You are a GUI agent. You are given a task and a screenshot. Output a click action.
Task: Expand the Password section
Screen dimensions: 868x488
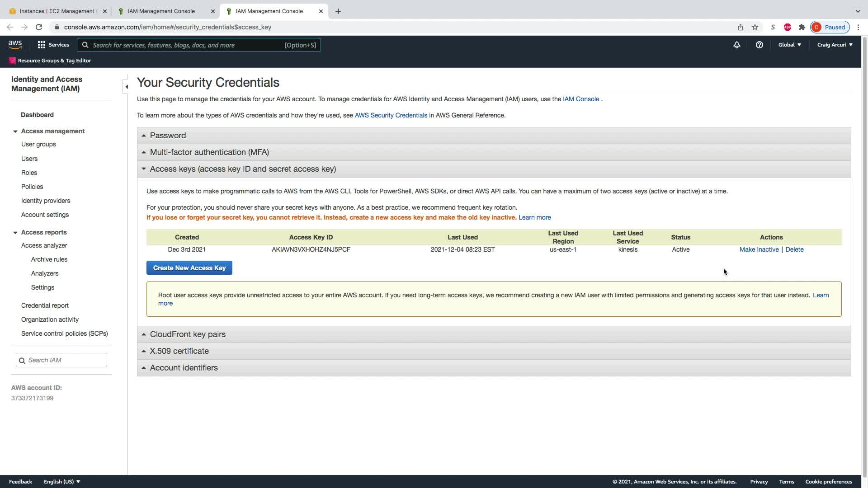[x=168, y=136]
